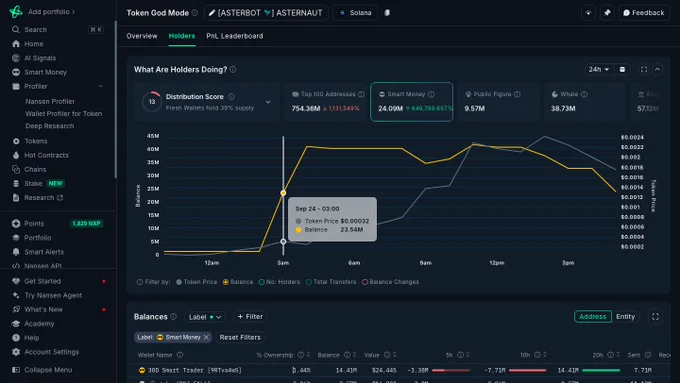
Task: Expand holders chart to fullscreen
Action: (644, 69)
